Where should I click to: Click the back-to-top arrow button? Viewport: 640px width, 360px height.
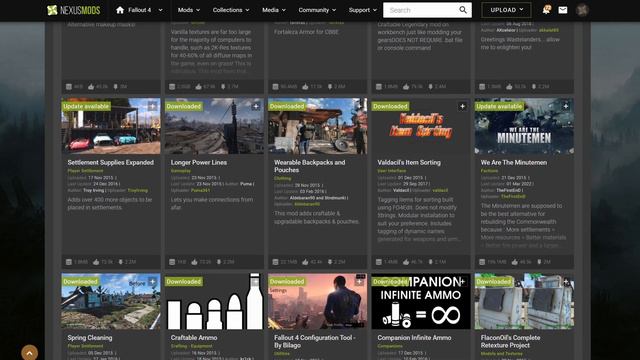point(29,353)
